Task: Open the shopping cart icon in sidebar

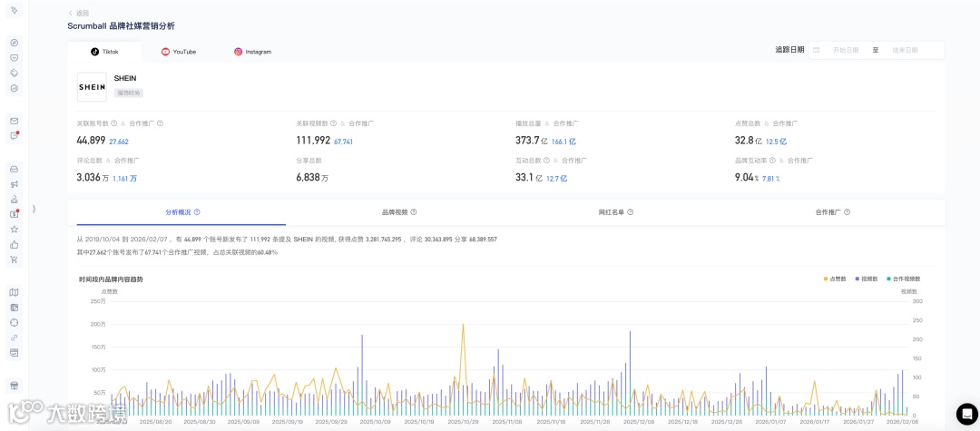Action: (14, 260)
